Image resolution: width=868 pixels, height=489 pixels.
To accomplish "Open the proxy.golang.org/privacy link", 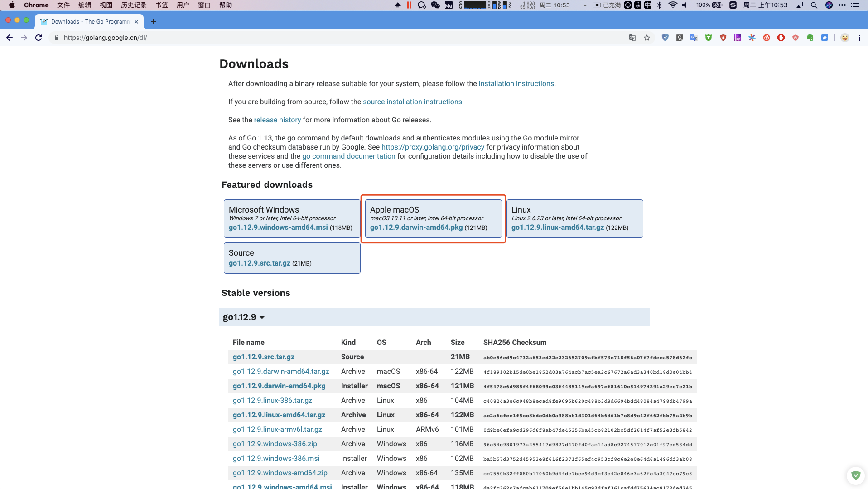I will pos(433,147).
